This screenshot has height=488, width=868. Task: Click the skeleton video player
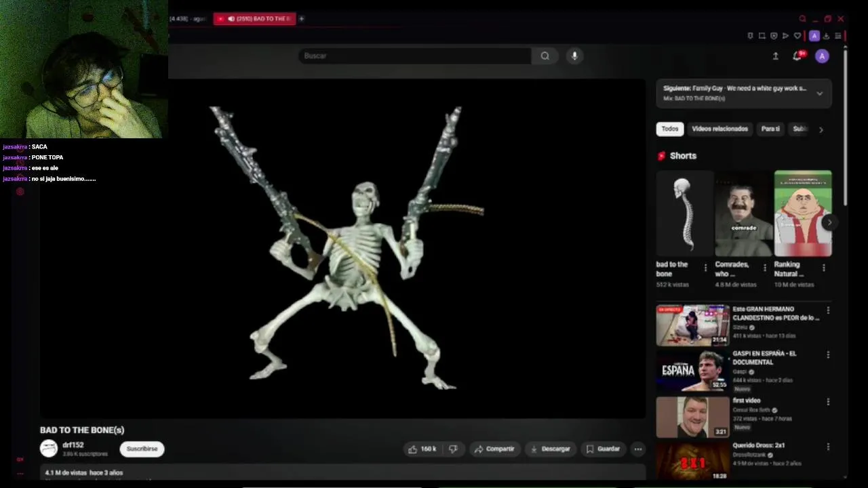(x=342, y=248)
